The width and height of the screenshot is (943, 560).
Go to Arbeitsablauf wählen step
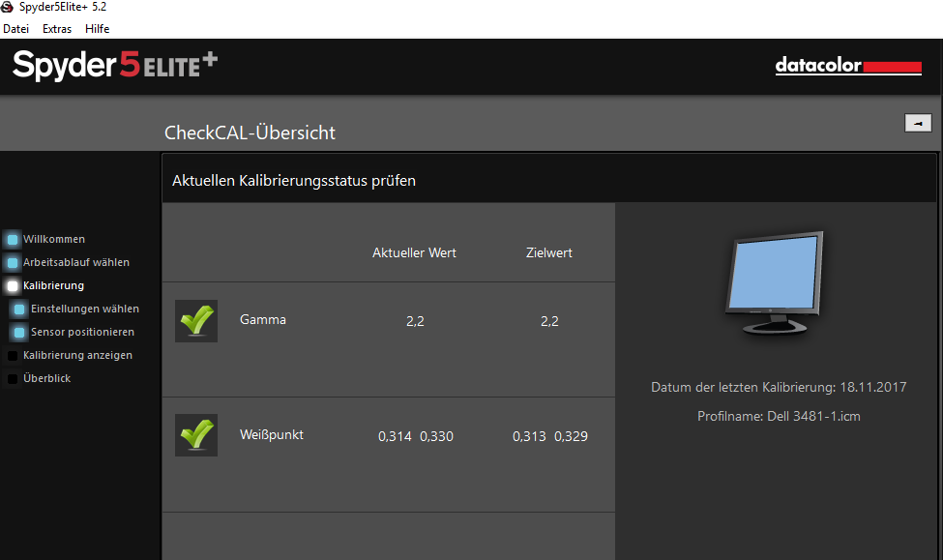[75, 262]
